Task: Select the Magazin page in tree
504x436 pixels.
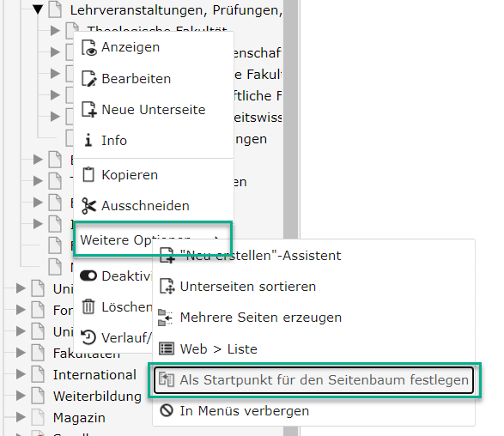Action: (x=79, y=418)
